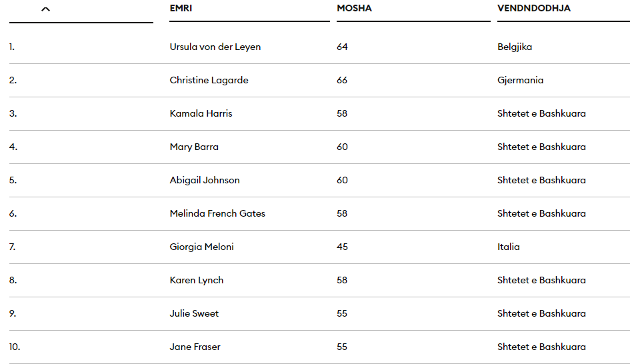Screen dimensions: 630x364
Task: Click Gjermania country cell
Action: click(520, 81)
